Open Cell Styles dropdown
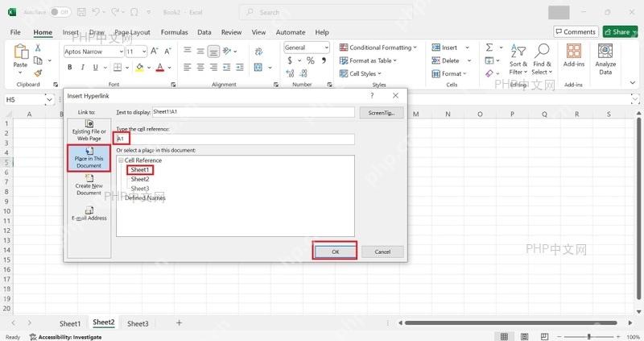This screenshot has width=644, height=341. point(361,73)
